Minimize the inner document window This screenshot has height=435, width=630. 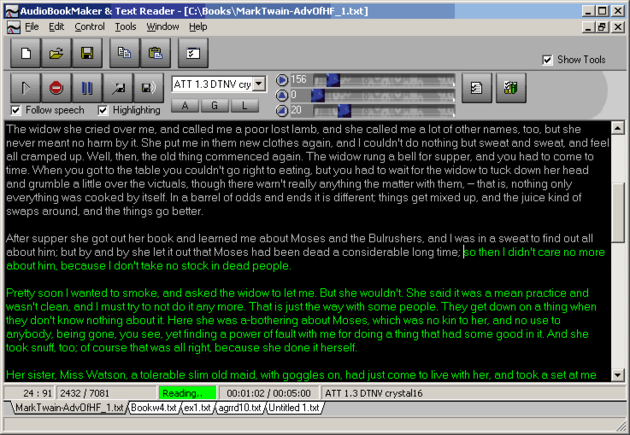pyautogui.click(x=589, y=27)
